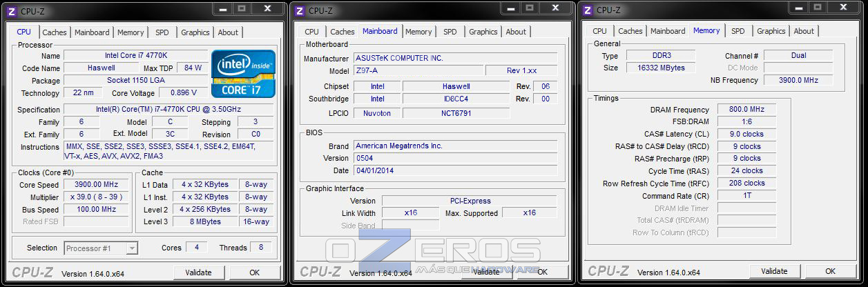Click the memory Type value DDR3
This screenshot has height=287, width=868.
(661, 55)
